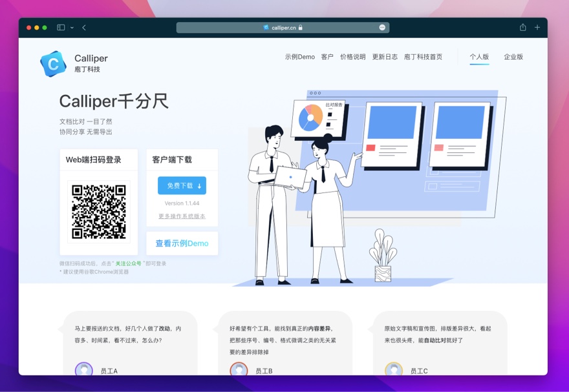Screen dimensions: 569x392
Task: Click the Version 1.1.44 text
Action: [182, 203]
